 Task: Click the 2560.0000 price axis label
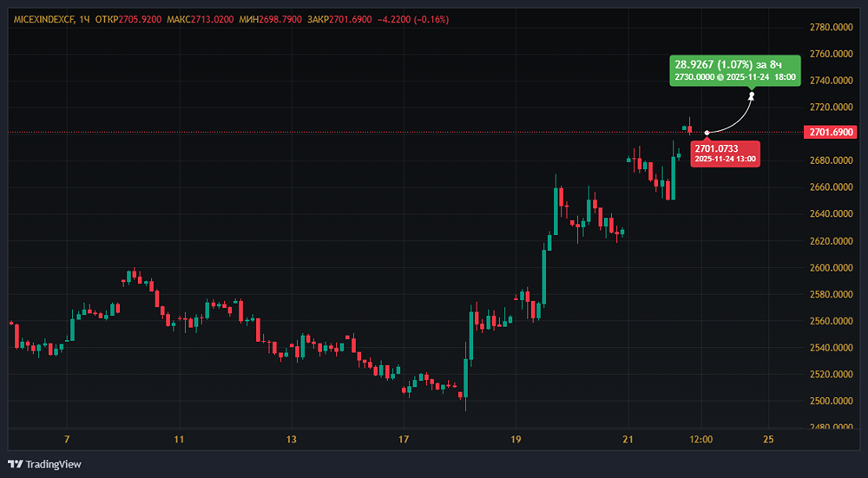point(831,321)
